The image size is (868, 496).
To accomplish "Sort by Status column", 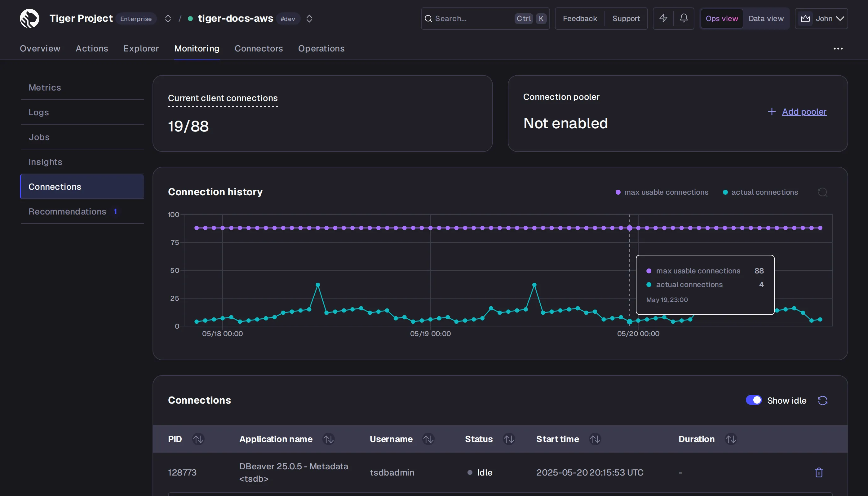I will tap(509, 439).
